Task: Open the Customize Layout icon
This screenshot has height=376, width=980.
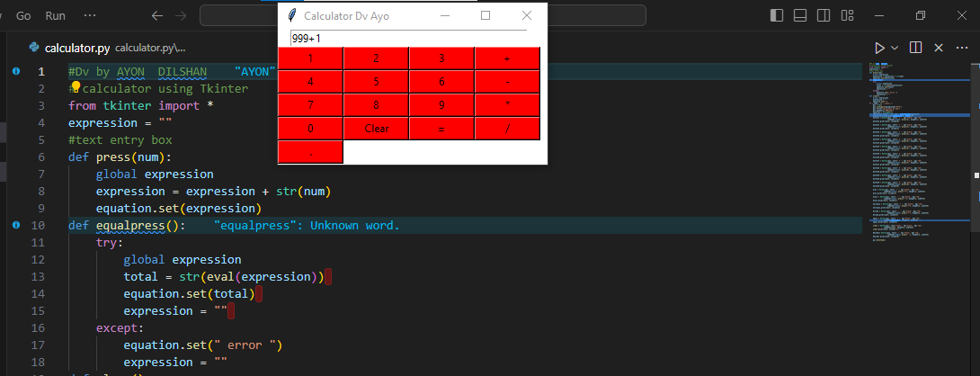Action: 845,15
